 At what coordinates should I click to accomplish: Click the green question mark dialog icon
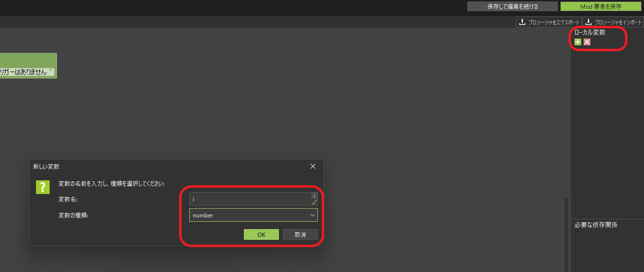43,187
